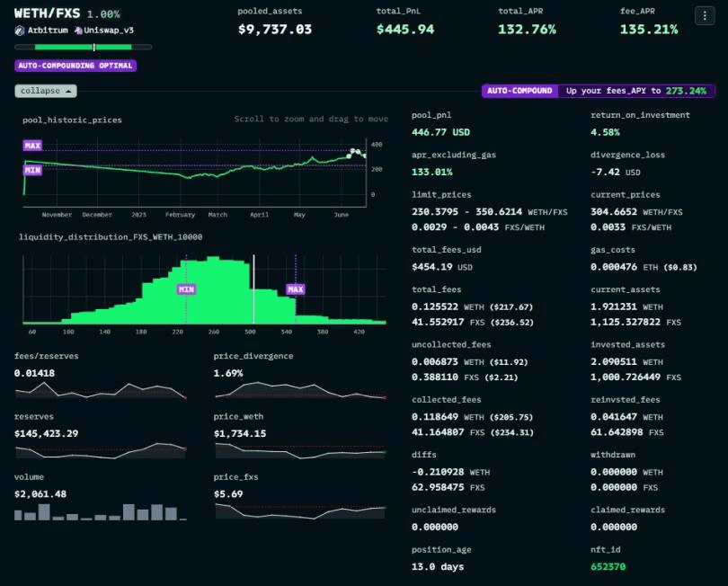Click reserves value $145,423.29

coord(47,434)
